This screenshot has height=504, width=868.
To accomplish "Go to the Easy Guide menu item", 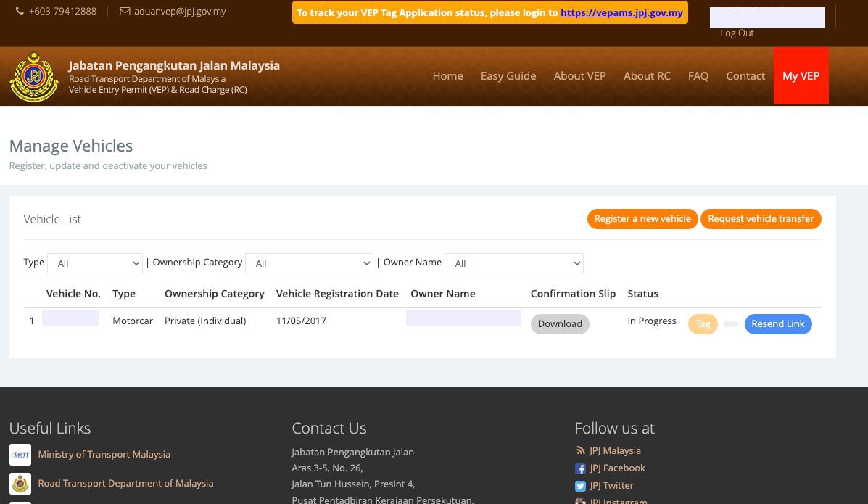I will (508, 76).
